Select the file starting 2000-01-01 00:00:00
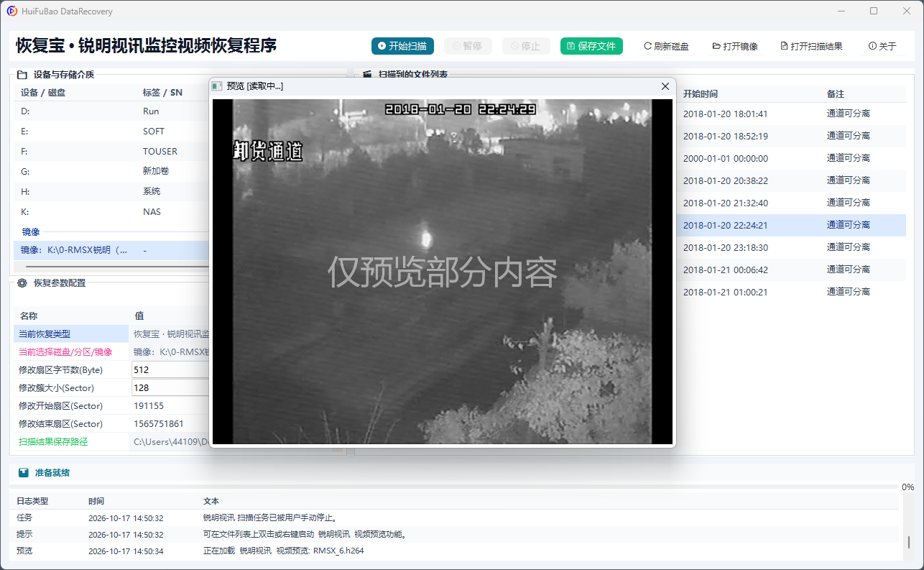This screenshot has width=924, height=570. point(790,158)
